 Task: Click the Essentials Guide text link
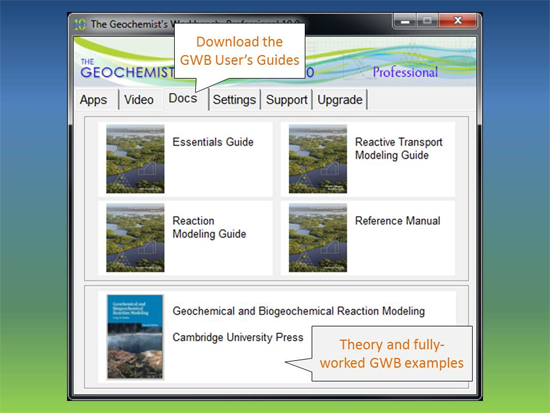(x=213, y=142)
